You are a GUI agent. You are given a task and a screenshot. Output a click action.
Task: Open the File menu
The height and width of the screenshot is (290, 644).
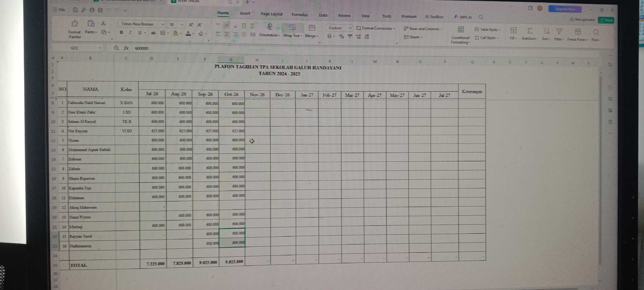click(x=59, y=10)
